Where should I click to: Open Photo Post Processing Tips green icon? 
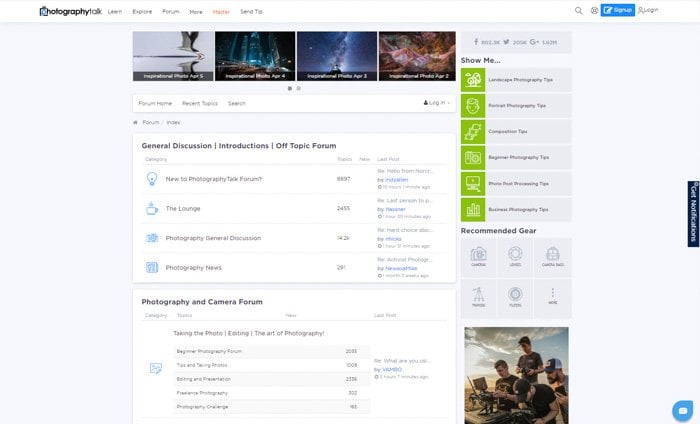pyautogui.click(x=473, y=183)
